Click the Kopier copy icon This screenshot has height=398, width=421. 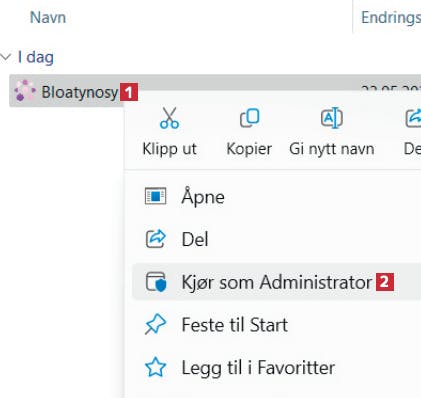[249, 118]
